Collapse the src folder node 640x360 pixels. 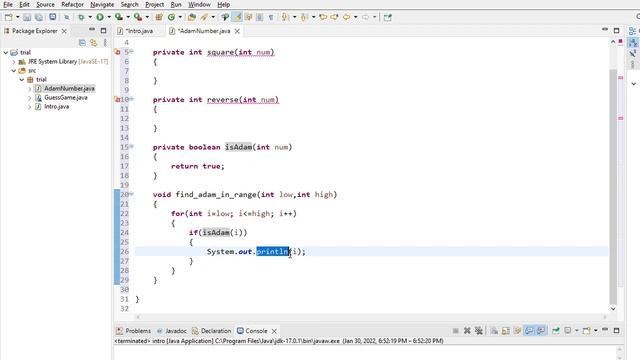pyautogui.click(x=14, y=71)
